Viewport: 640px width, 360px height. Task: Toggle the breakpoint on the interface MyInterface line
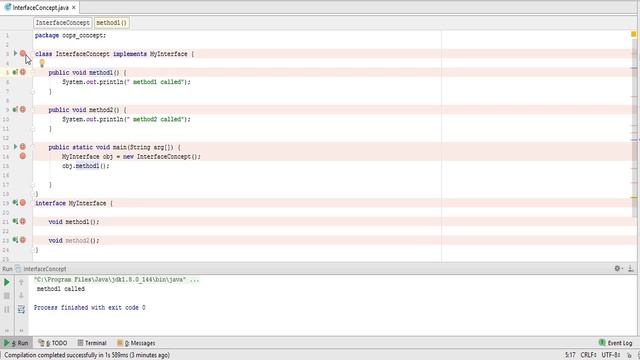click(x=23, y=202)
